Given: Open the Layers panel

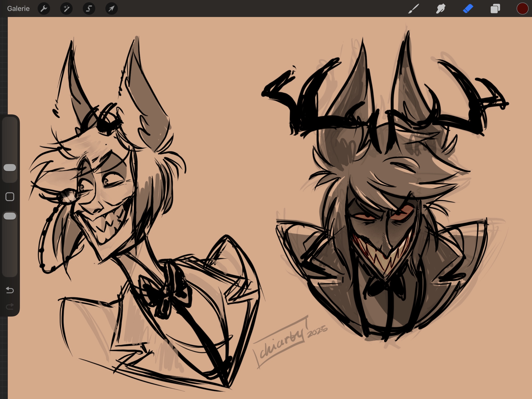Looking at the screenshot, I should pos(495,9).
